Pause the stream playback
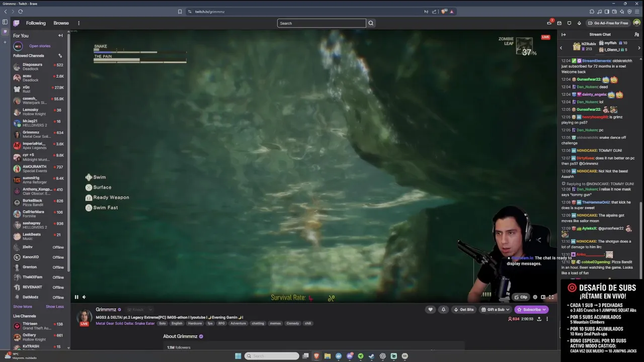 [76, 297]
